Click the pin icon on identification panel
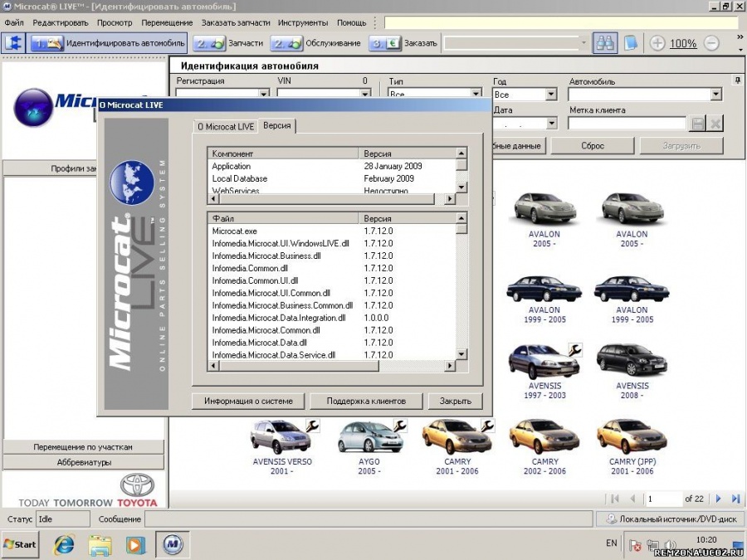 click(x=738, y=80)
